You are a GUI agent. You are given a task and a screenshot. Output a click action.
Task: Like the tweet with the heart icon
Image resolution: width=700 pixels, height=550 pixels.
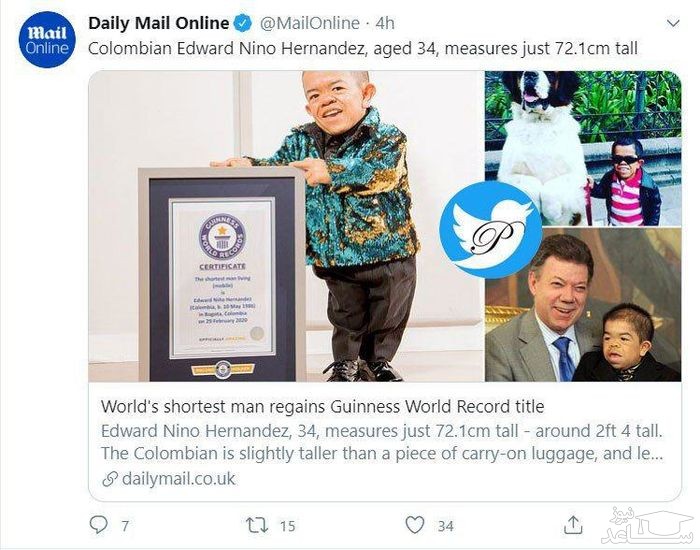coord(414,524)
